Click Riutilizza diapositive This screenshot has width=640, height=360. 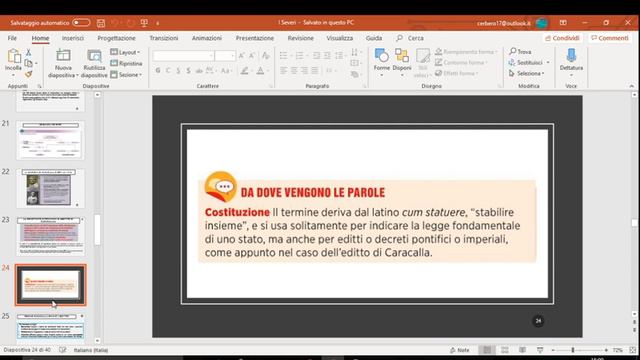pyautogui.click(x=94, y=63)
